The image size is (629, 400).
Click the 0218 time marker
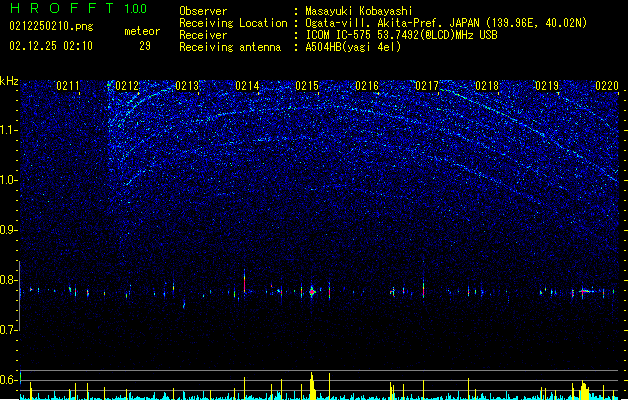tap(487, 85)
